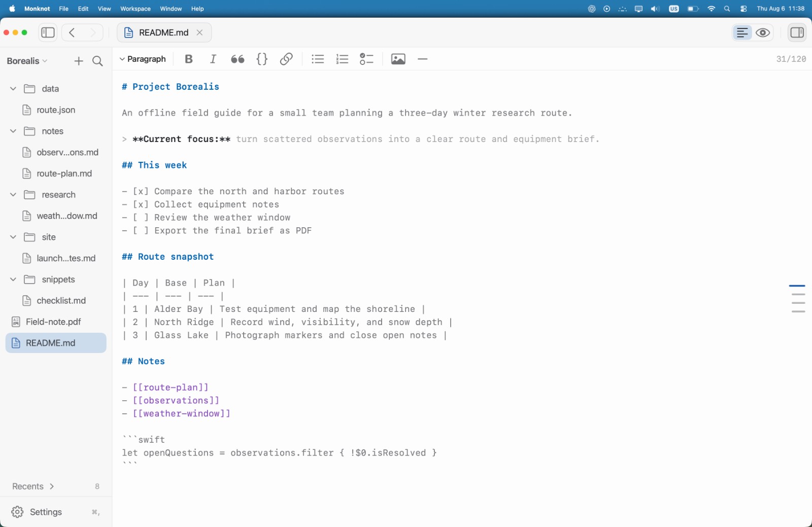The width and height of the screenshot is (812, 527).
Task: Open Wi-Fi status menu
Action: coord(711,9)
